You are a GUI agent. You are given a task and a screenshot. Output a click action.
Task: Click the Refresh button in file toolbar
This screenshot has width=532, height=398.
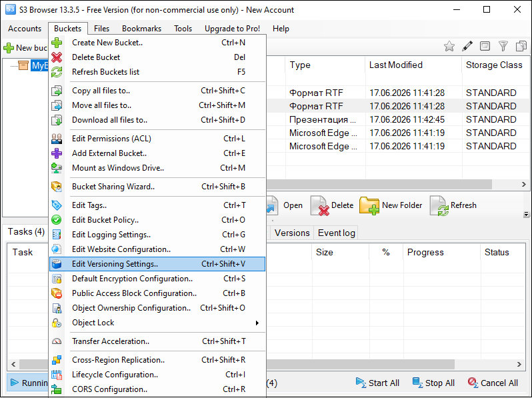coord(453,205)
